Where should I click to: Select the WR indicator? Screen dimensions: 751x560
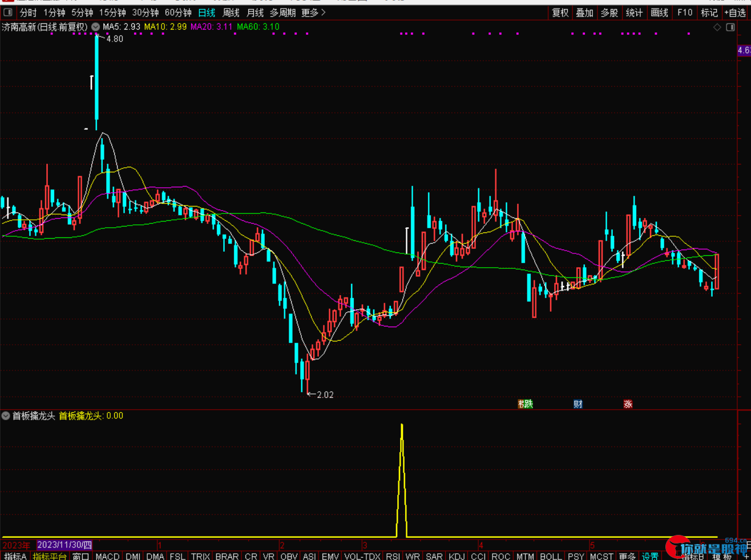[413, 556]
